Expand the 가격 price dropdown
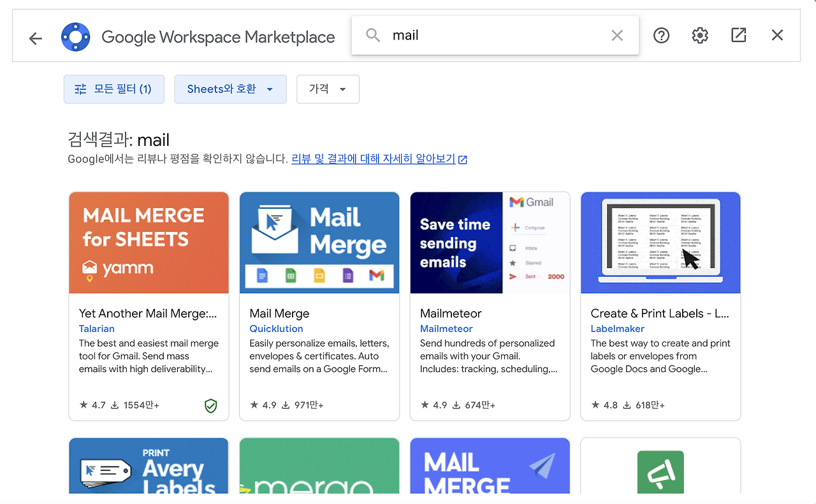 (328, 89)
